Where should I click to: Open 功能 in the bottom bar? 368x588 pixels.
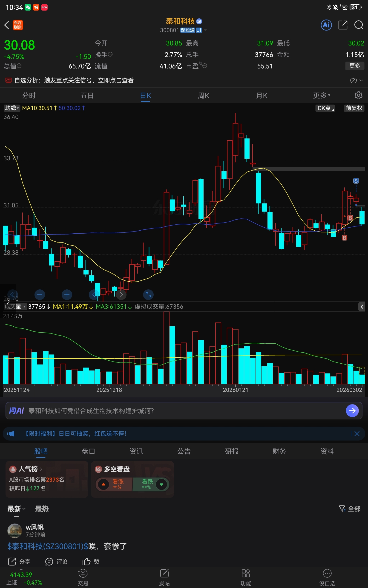[x=246, y=577]
